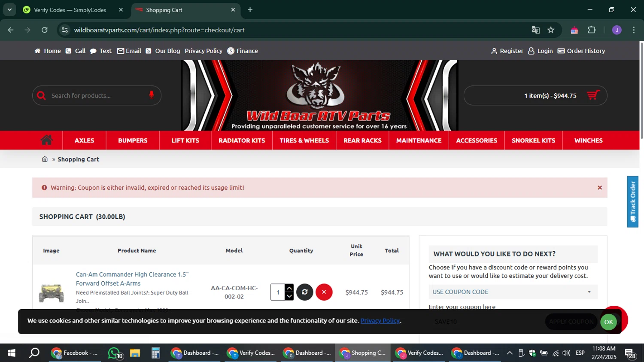Open the translate page icon
The height and width of the screenshot is (362, 644).
click(x=535, y=30)
